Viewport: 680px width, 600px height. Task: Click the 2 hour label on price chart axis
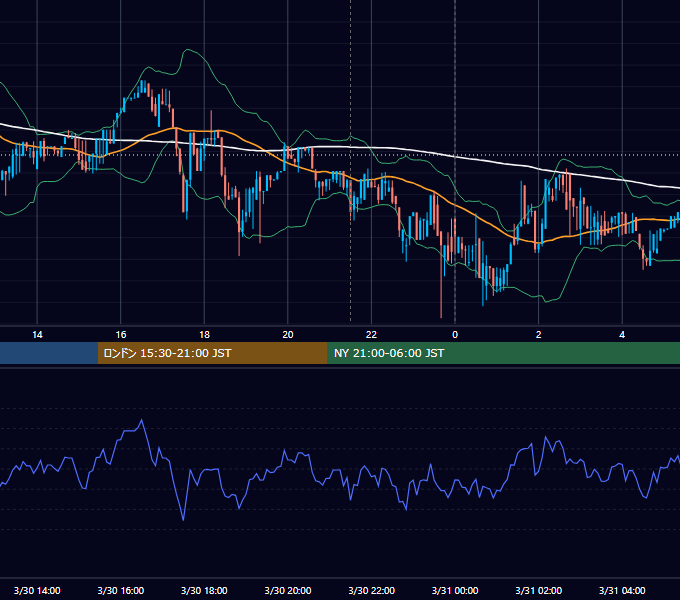click(539, 335)
